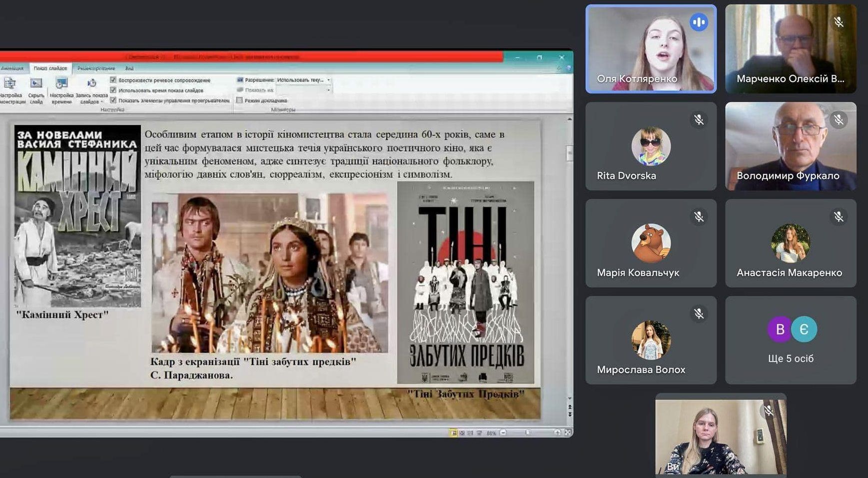This screenshot has width=868, height=478.
Task: Click the Тіні забутих предків poster image
Action: pyautogui.click(x=465, y=282)
